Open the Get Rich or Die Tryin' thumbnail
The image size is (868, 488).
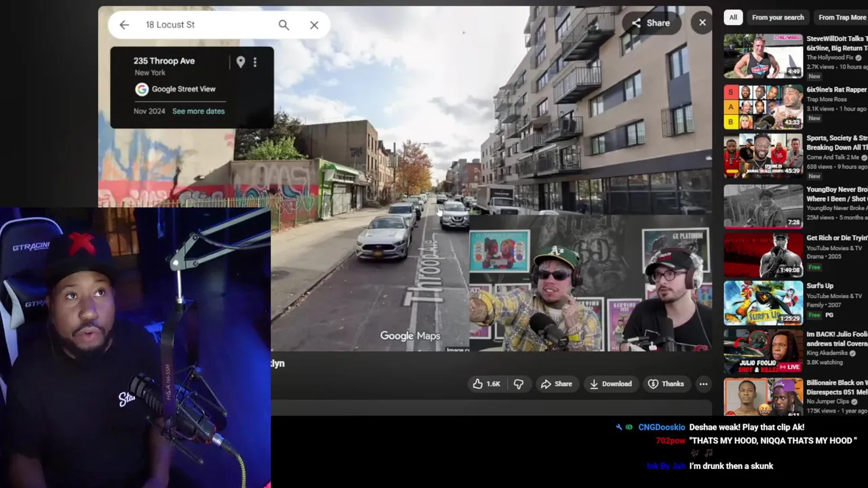click(x=763, y=255)
